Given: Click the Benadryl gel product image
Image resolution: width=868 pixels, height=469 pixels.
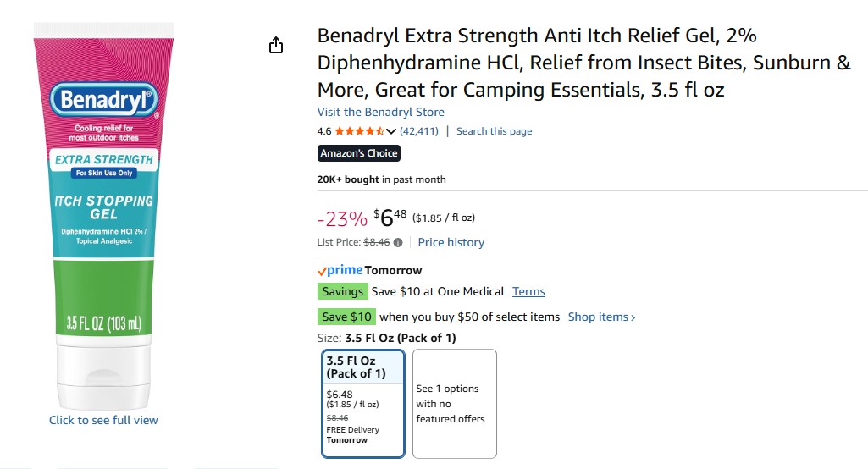Looking at the screenshot, I should [x=103, y=220].
